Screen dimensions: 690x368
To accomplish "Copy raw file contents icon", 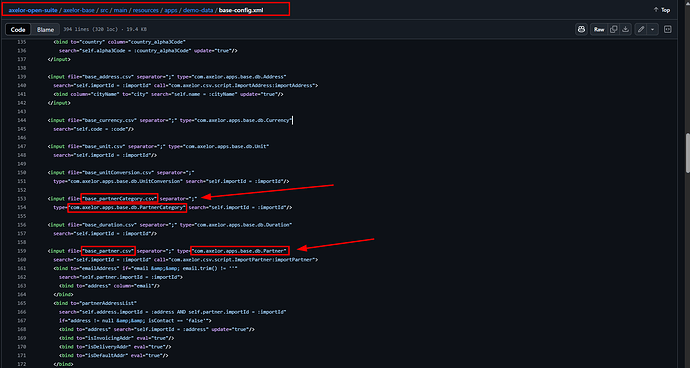I will pos(613,29).
